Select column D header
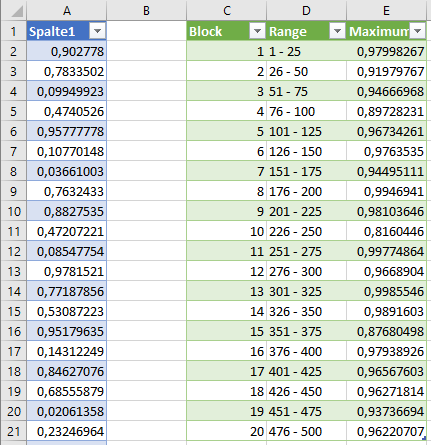The image size is (431, 445). [x=306, y=10]
